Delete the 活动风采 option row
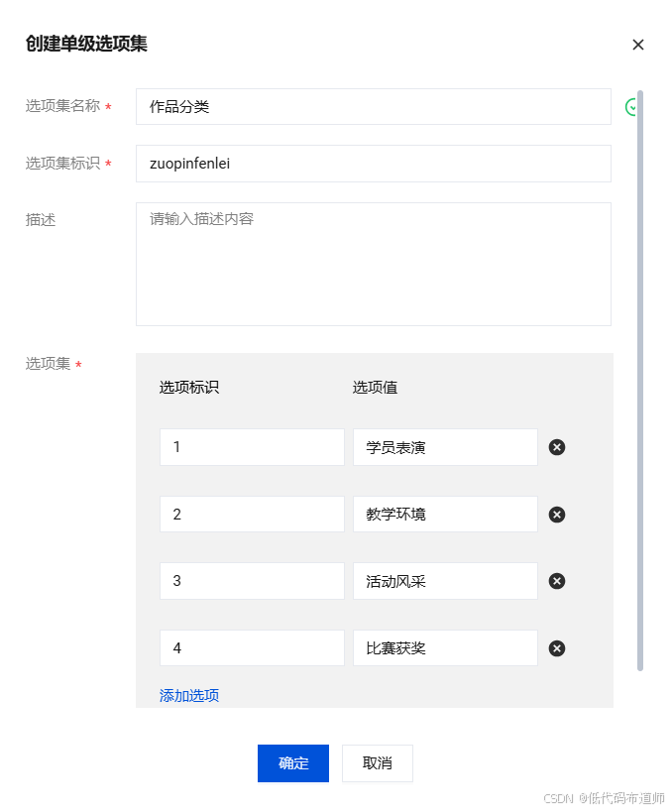The image size is (672, 812). pyautogui.click(x=557, y=581)
